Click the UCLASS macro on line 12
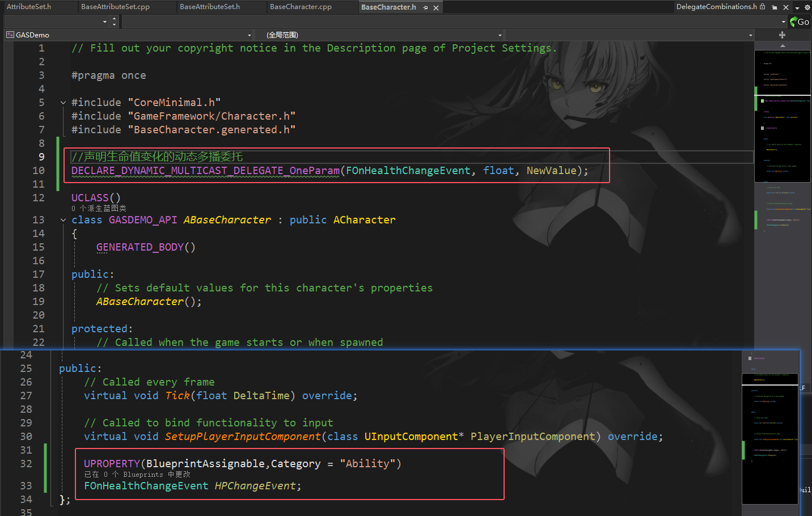This screenshot has height=516, width=812. pyautogui.click(x=90, y=198)
